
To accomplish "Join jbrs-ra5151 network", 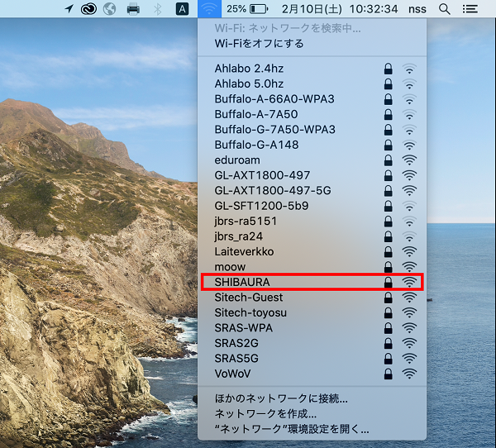I will 312,221.
